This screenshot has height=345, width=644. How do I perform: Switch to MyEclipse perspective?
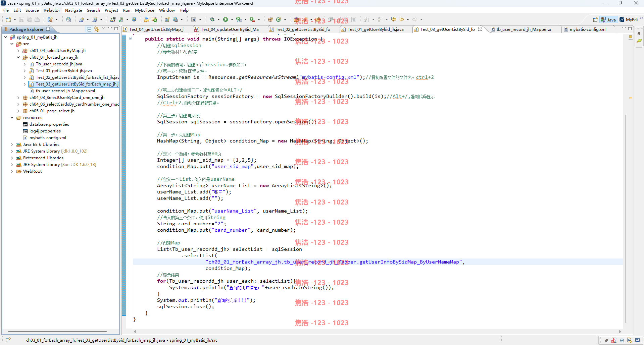click(629, 20)
